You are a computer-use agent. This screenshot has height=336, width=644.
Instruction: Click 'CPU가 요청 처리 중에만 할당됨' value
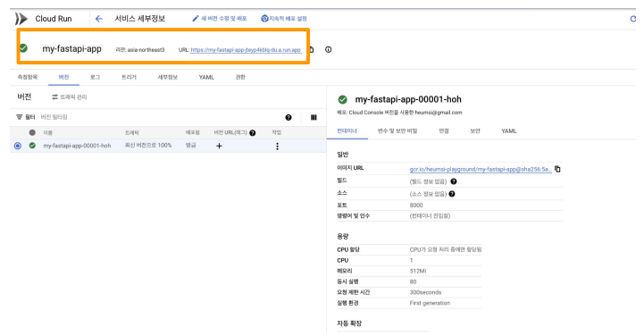pos(446,249)
